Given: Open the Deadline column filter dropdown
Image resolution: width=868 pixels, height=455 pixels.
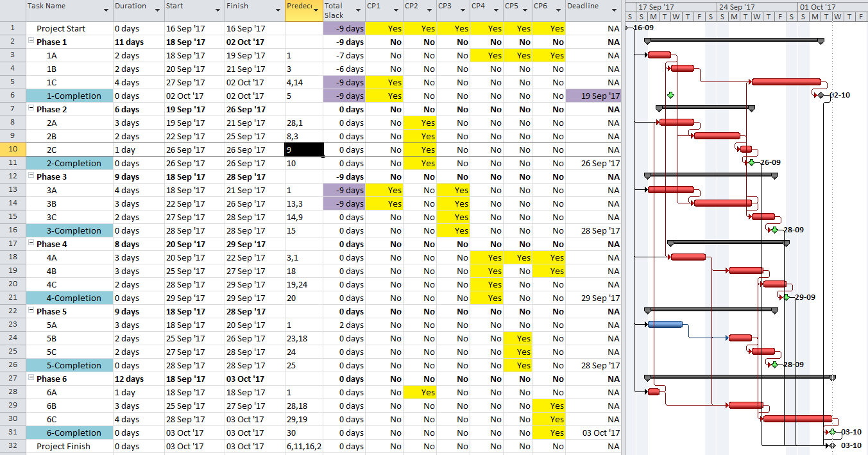Looking at the screenshot, I should (x=614, y=10).
